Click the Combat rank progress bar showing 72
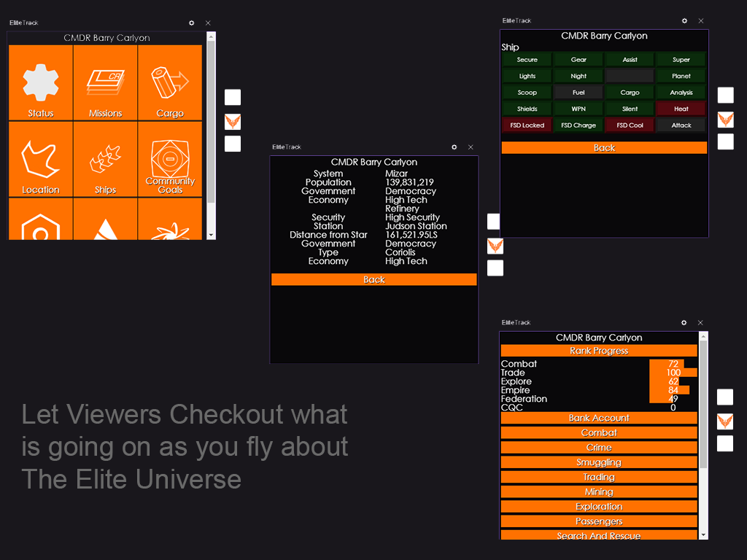 667,364
